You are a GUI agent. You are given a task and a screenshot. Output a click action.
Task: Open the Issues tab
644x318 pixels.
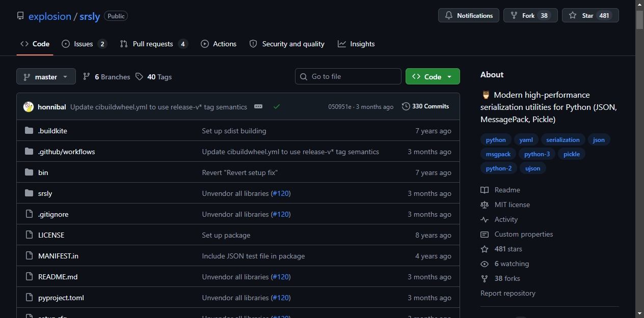click(84, 44)
